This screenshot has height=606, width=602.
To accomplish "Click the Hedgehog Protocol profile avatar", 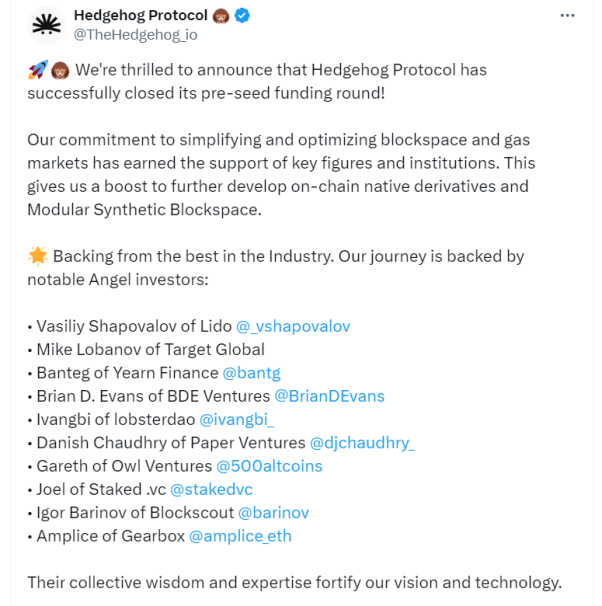I will coord(46,25).
